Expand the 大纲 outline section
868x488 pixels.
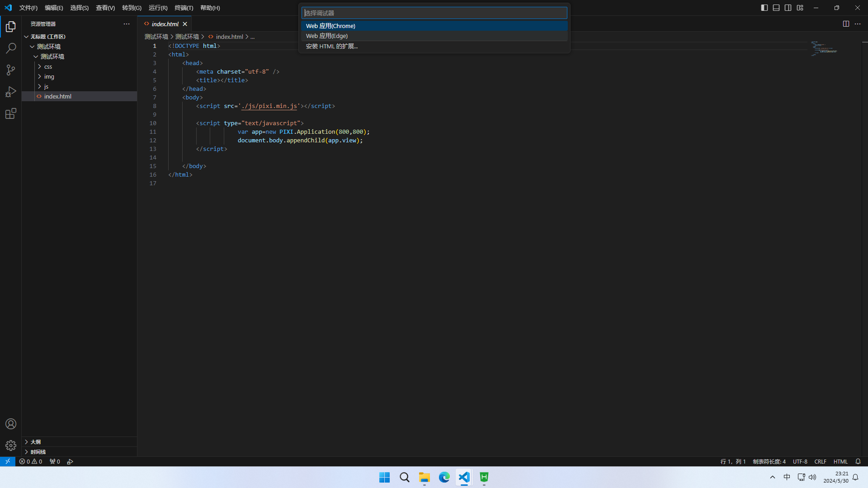pyautogui.click(x=35, y=442)
